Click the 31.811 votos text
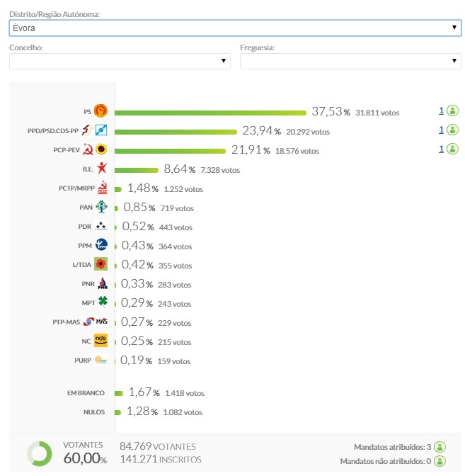465x476 pixels. click(x=377, y=113)
